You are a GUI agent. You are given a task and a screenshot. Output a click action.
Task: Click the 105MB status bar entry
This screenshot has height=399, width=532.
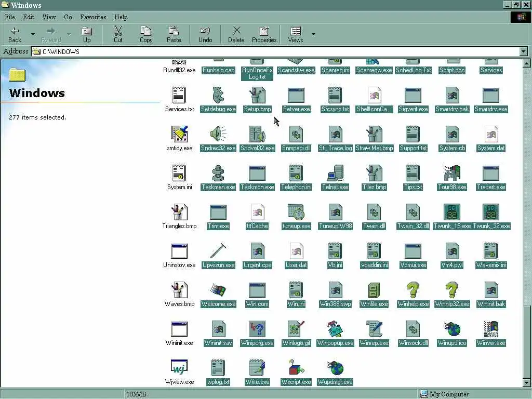[x=137, y=394]
